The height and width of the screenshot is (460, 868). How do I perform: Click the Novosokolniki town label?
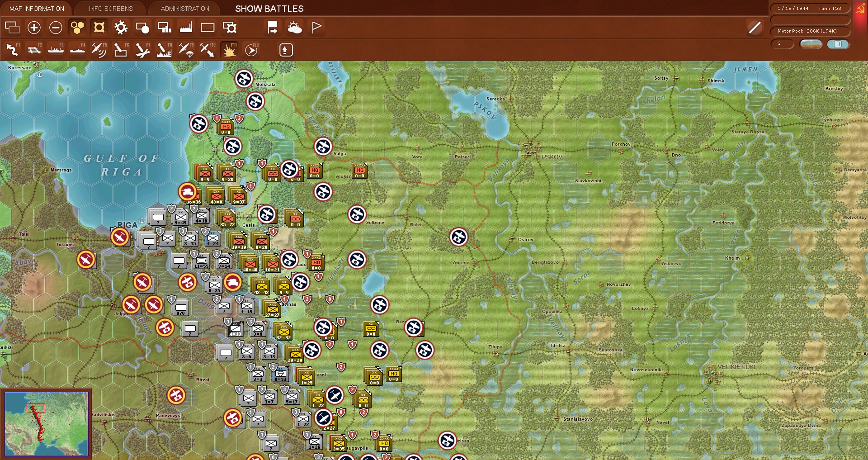(x=646, y=370)
